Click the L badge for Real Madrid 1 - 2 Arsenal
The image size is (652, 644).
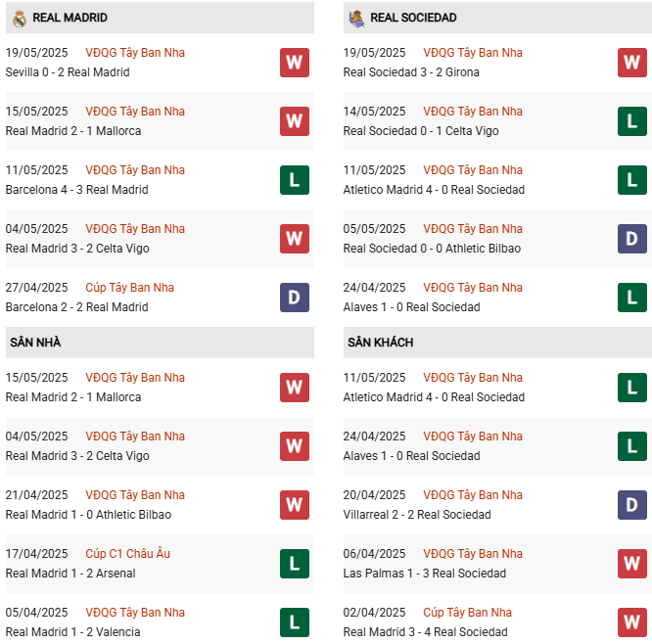294,564
